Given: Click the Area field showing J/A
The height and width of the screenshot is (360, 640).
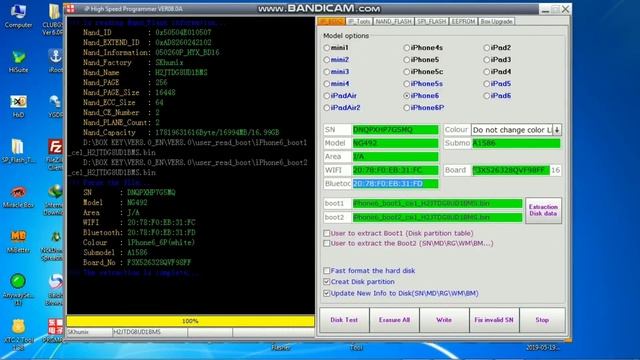Looking at the screenshot, I should point(395,157).
